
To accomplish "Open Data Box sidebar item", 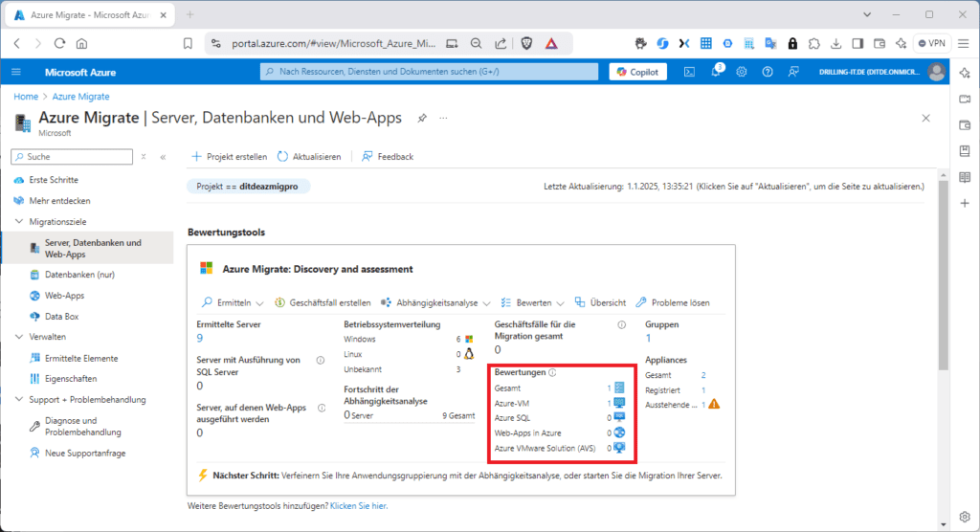I will [61, 317].
